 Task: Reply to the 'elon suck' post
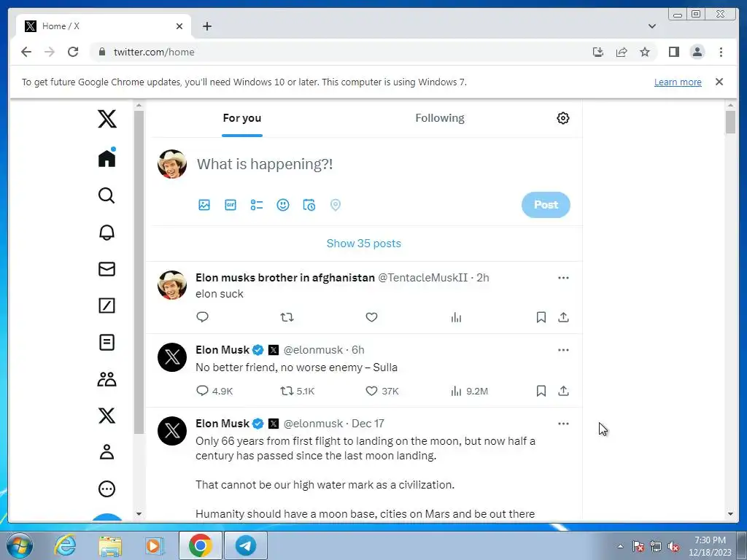203,317
